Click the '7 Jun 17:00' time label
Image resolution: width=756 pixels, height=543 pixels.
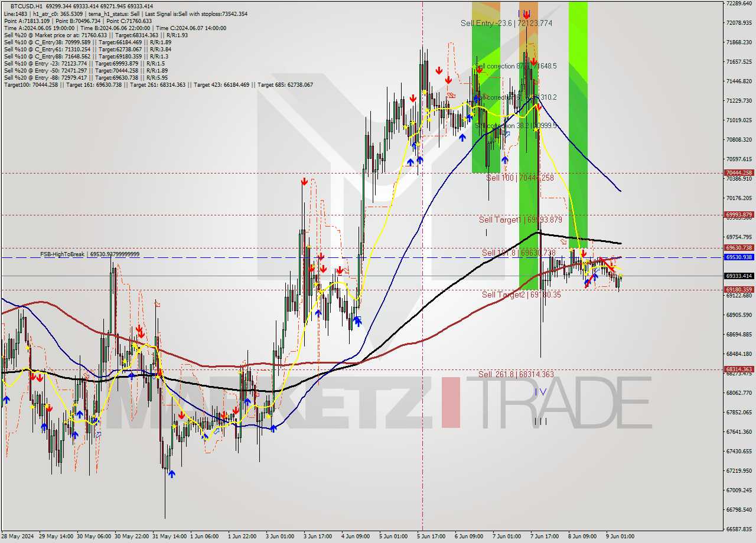pos(545,537)
